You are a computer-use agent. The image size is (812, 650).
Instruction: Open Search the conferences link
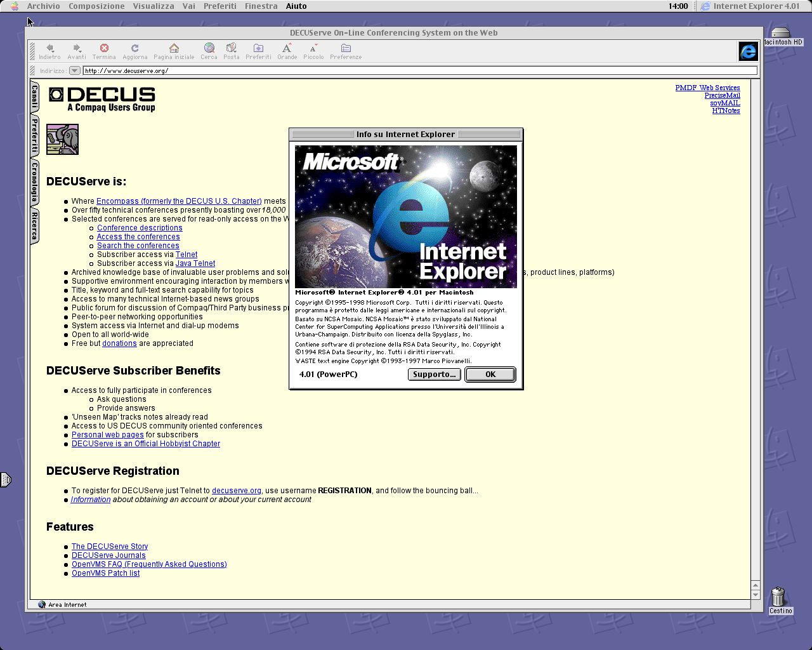[138, 246]
